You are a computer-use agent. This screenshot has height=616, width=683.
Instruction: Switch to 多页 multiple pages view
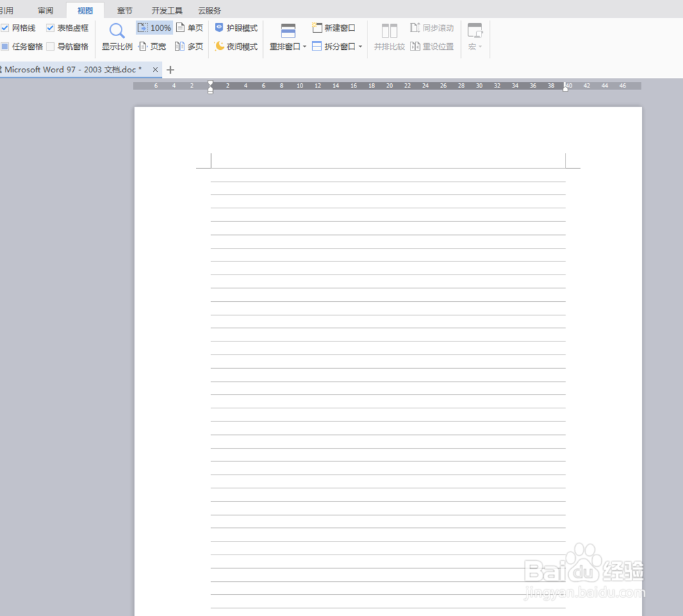[x=189, y=46]
